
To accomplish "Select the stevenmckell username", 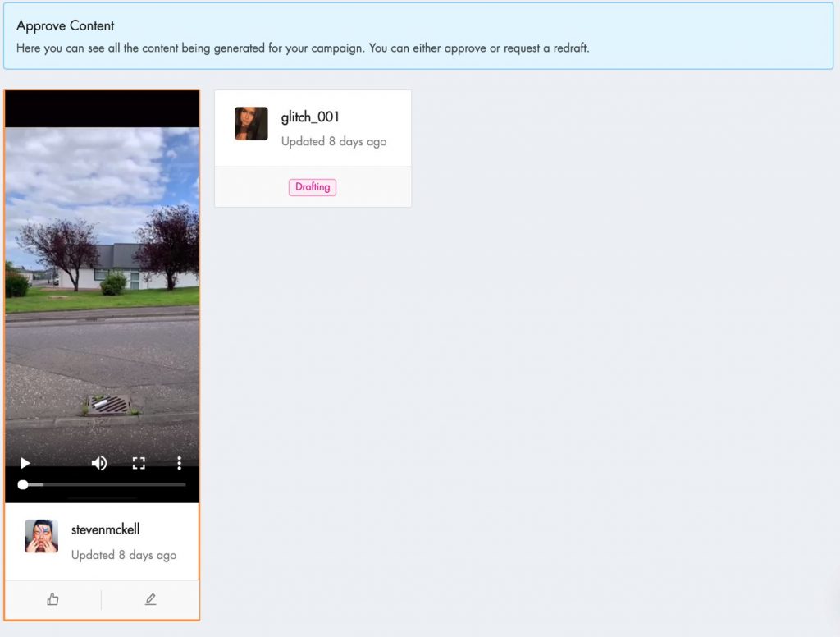I will pyautogui.click(x=106, y=529).
